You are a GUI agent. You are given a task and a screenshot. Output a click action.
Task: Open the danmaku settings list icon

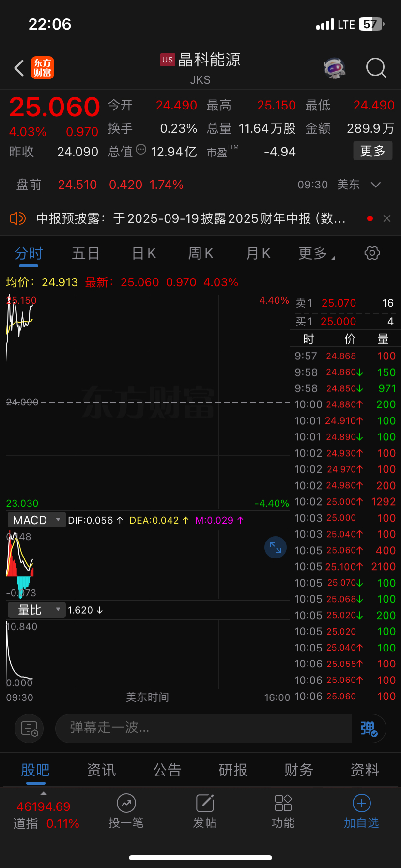30,728
